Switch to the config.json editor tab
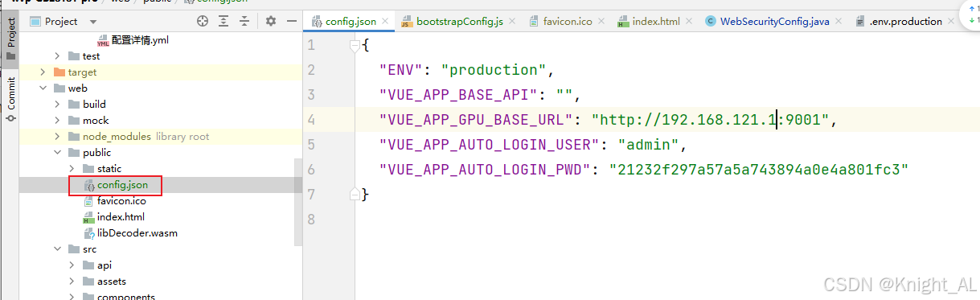 [x=350, y=21]
